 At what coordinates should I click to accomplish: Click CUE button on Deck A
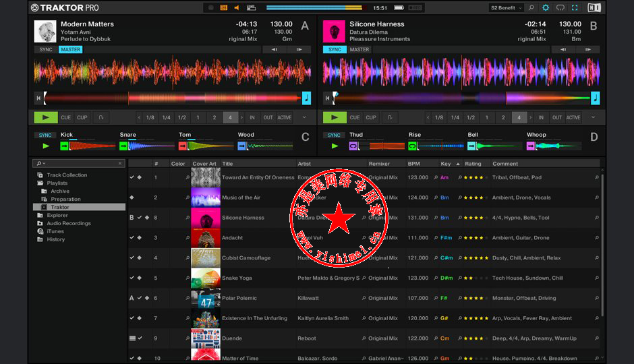pos(66,117)
